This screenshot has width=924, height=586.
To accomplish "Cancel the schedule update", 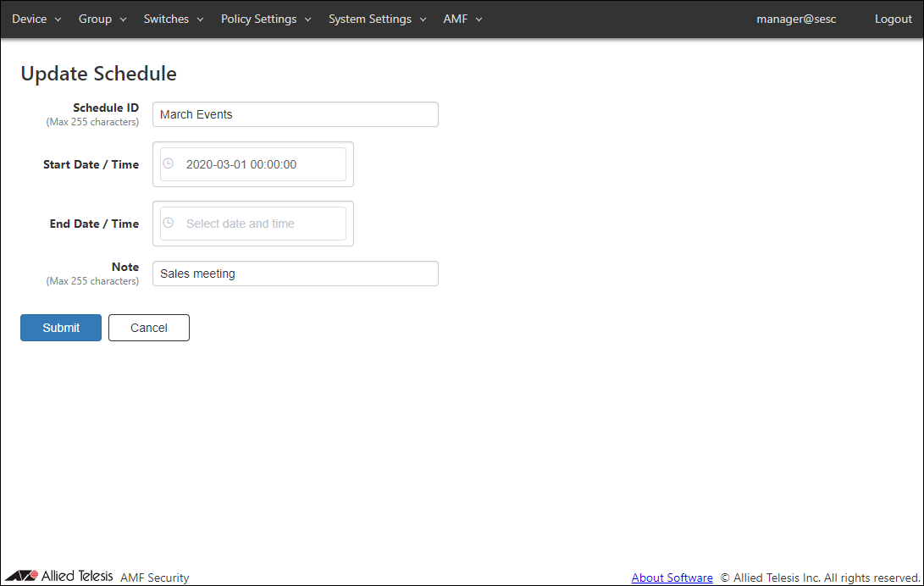I will coord(149,328).
